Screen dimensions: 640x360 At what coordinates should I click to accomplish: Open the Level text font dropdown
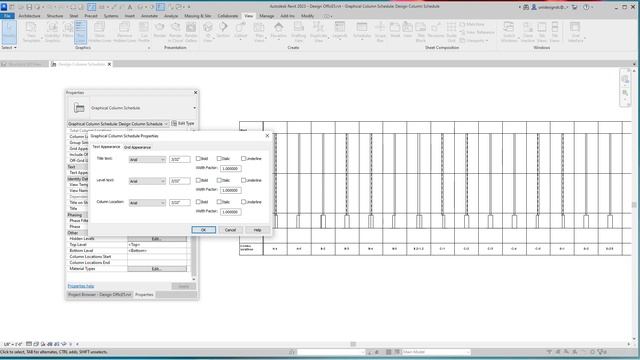pos(147,181)
